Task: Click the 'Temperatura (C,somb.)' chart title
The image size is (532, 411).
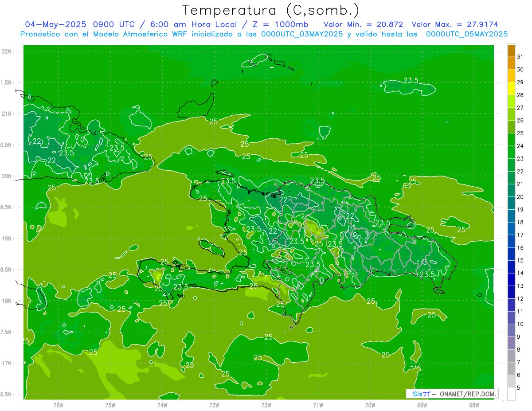Action: click(271, 10)
